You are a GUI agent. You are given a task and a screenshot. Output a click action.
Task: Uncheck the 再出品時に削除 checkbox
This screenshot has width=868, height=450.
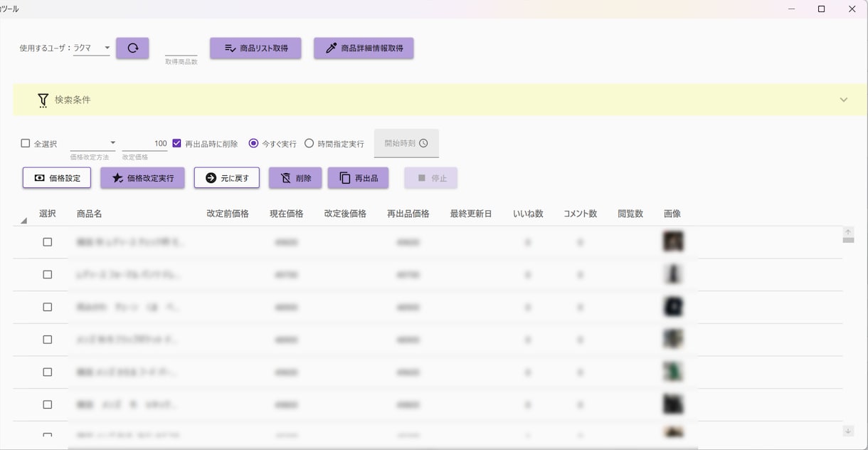click(x=177, y=143)
